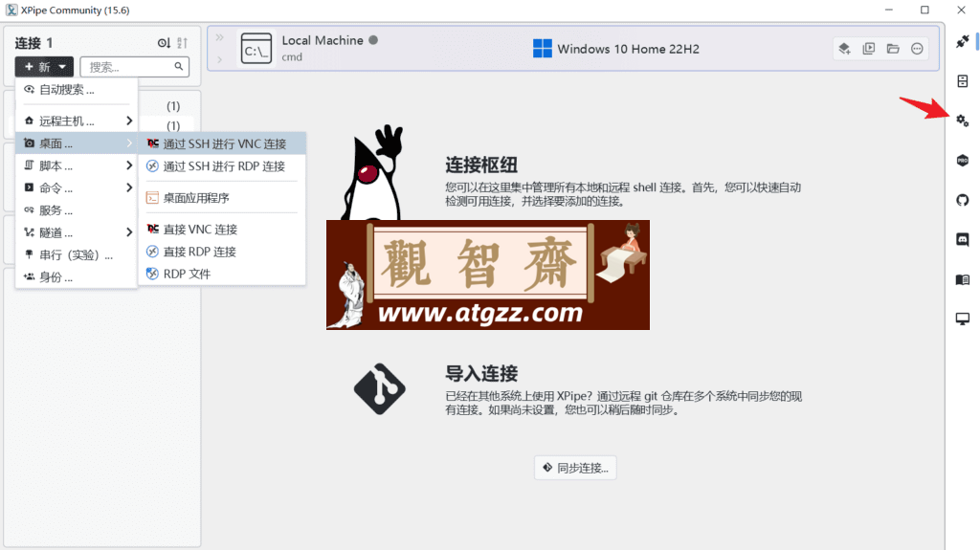Click the Local Machine status dot
The image size is (980, 550).
click(x=373, y=40)
